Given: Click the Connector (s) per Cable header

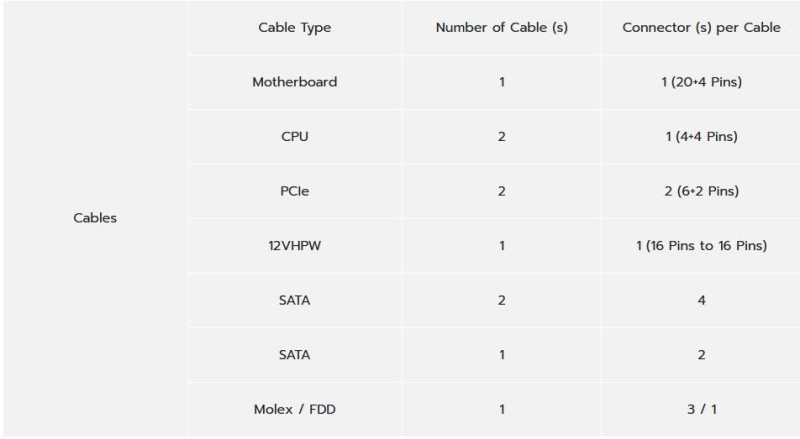Looking at the screenshot, I should pyautogui.click(x=701, y=27).
